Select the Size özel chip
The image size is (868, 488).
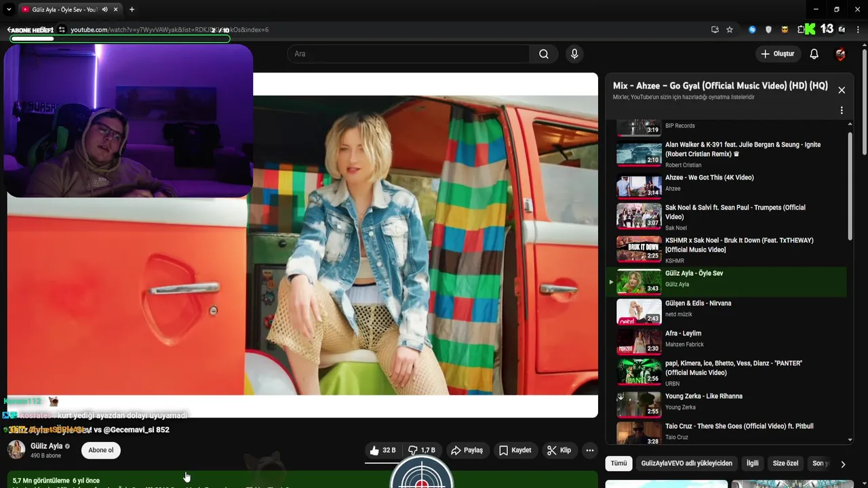(785, 464)
